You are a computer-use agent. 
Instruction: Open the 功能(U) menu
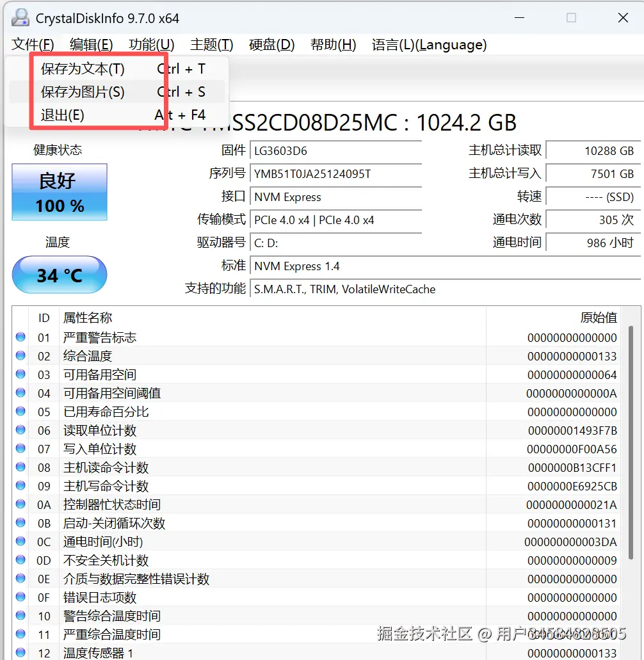tap(152, 44)
